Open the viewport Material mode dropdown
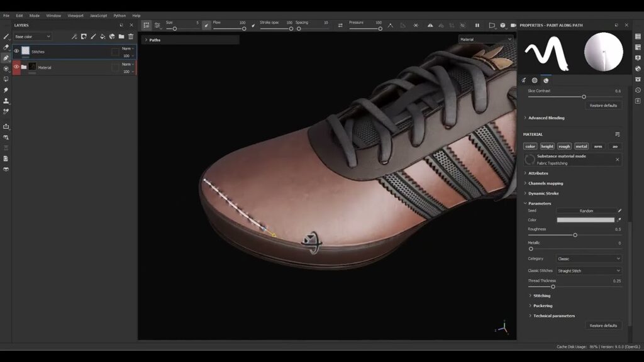The image size is (644, 362). click(x=486, y=40)
